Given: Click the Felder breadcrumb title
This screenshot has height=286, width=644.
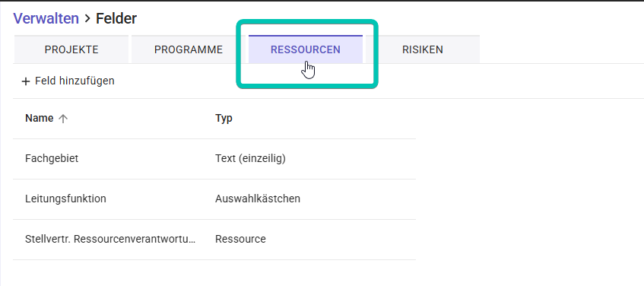Looking at the screenshot, I should pos(116,18).
